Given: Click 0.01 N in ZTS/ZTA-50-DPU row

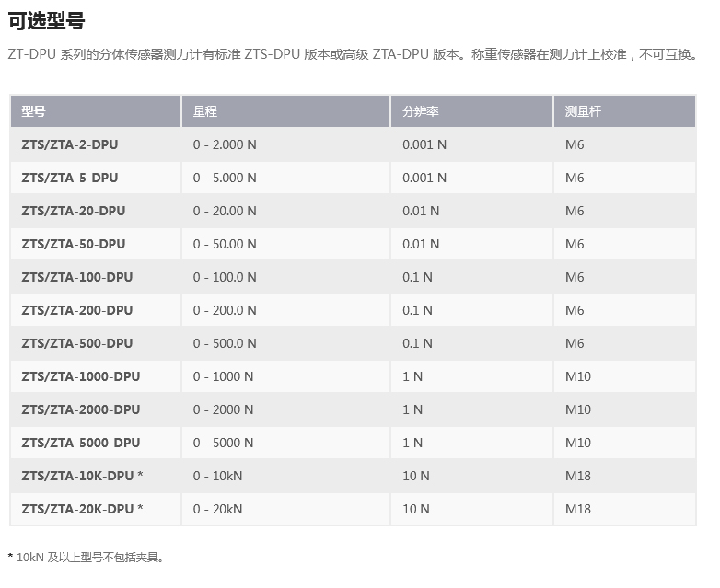Looking at the screenshot, I should pyautogui.click(x=421, y=244).
